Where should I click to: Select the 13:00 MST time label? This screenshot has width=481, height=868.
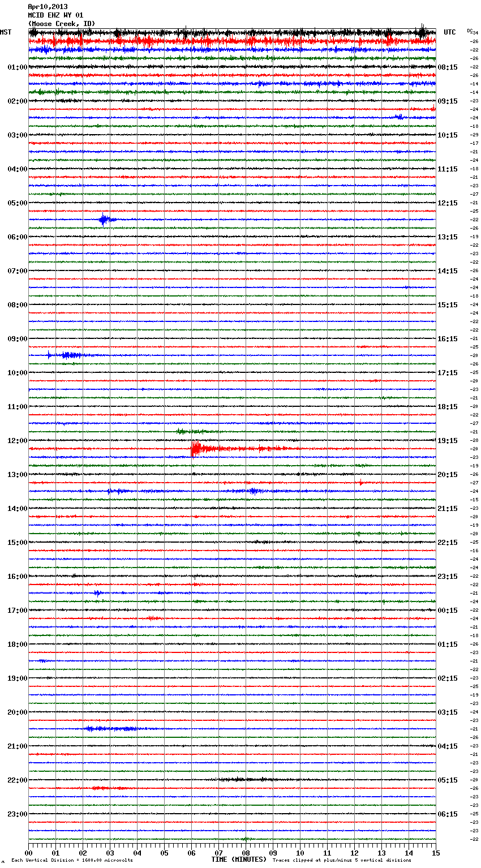18,475
